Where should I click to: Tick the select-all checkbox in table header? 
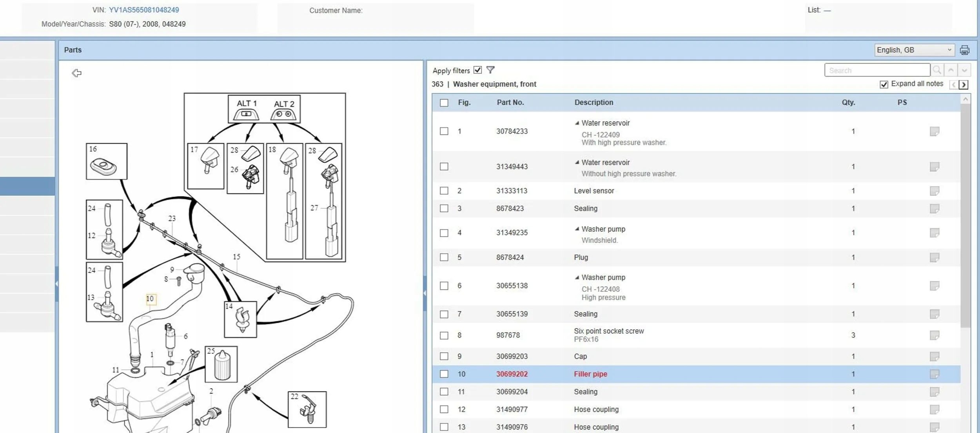click(444, 103)
